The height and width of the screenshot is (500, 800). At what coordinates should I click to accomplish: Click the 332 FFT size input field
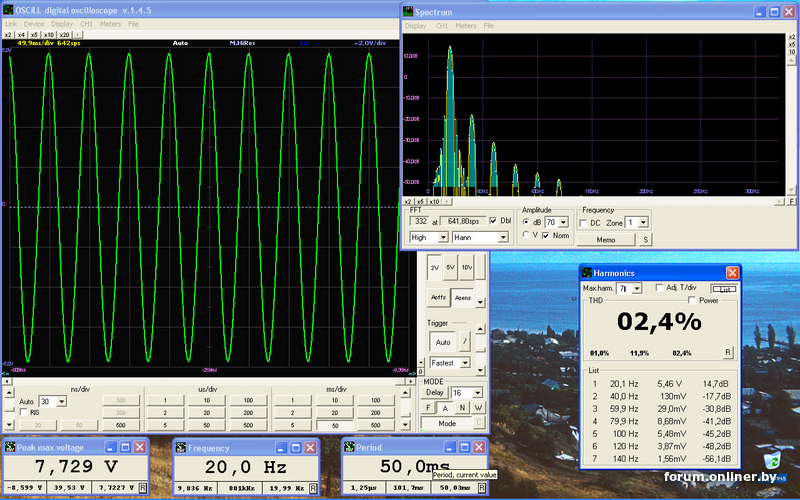(x=420, y=221)
